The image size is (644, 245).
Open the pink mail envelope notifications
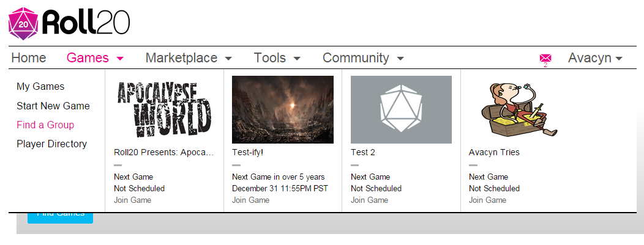[545, 59]
